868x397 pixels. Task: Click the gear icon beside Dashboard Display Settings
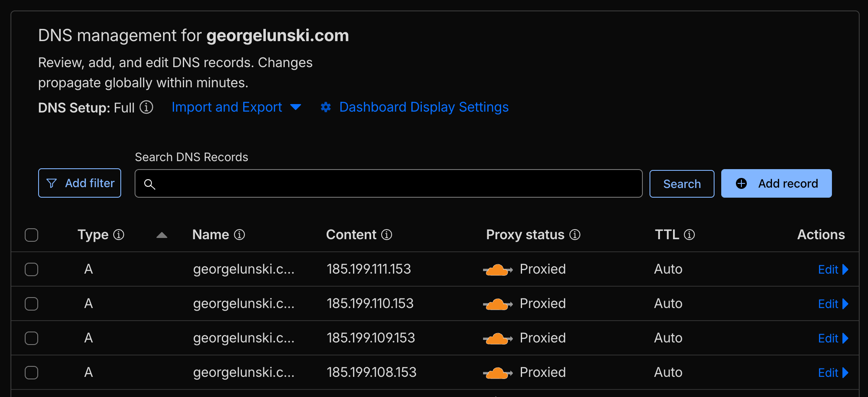[x=326, y=107]
